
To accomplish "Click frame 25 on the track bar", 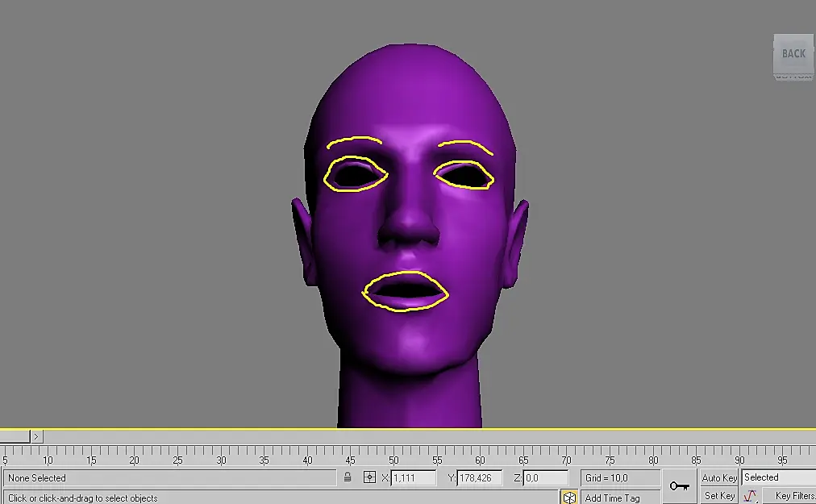I will pos(177,460).
